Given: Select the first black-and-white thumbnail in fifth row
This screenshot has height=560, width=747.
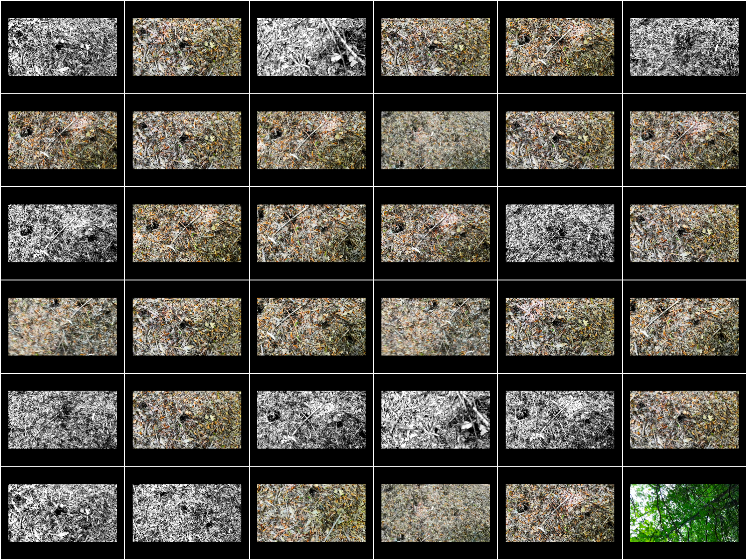Looking at the screenshot, I should click(63, 420).
